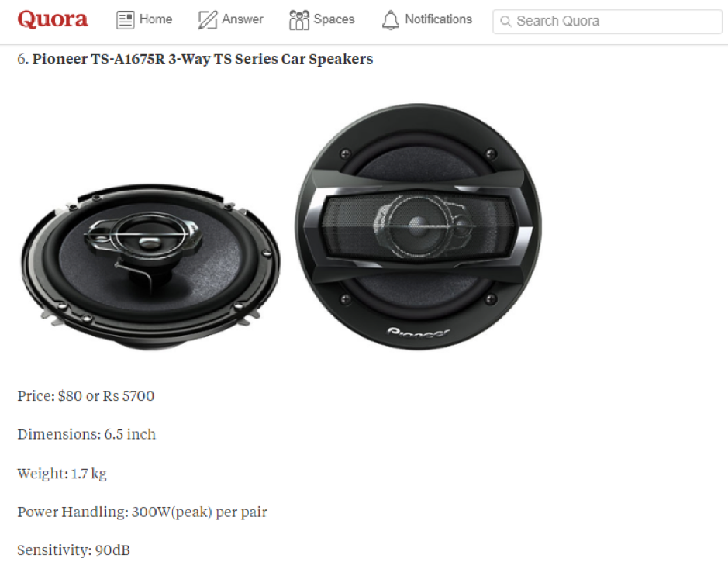This screenshot has height=562, width=728.
Task: Click the Pioneer logo on speaker grille
Action: (x=418, y=333)
